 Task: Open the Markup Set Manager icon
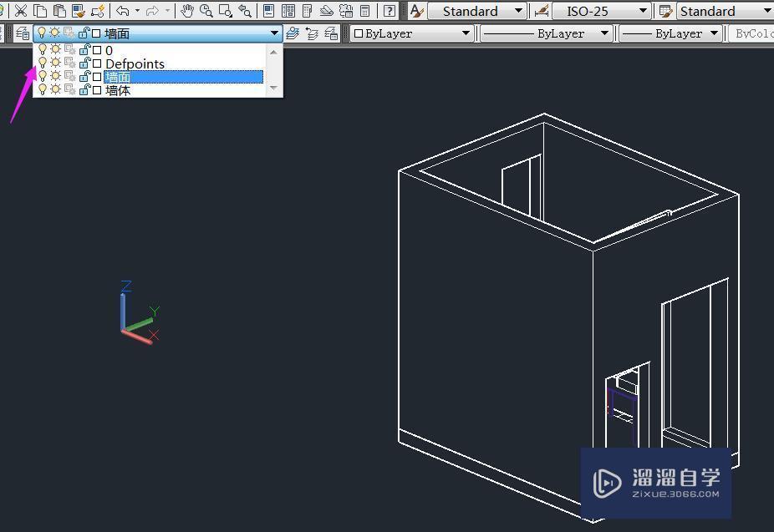[346, 10]
